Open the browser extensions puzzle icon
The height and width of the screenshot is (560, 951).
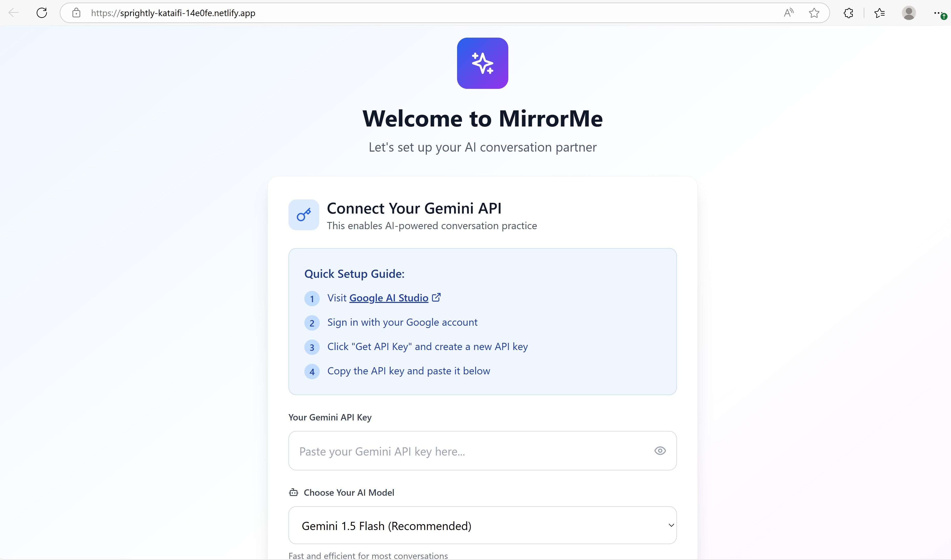coord(848,13)
